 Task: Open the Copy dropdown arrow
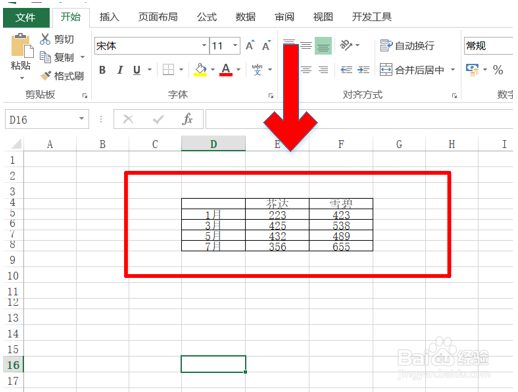coord(82,57)
